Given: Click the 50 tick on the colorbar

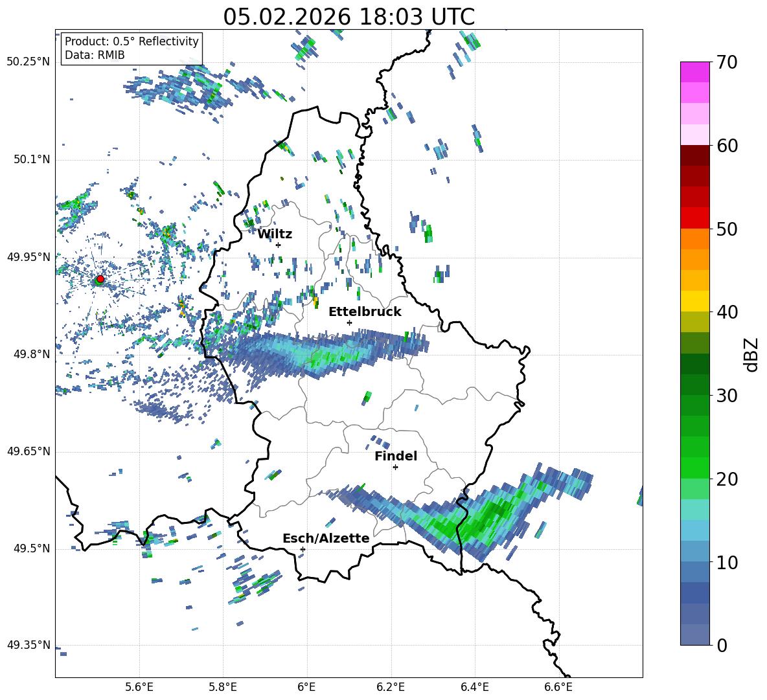Looking at the screenshot, I should (x=727, y=229).
